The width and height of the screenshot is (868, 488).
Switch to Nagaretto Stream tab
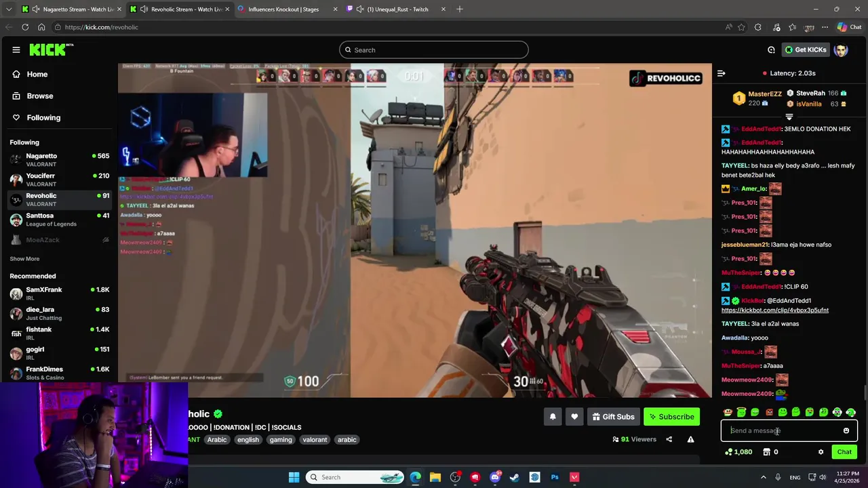coord(71,9)
